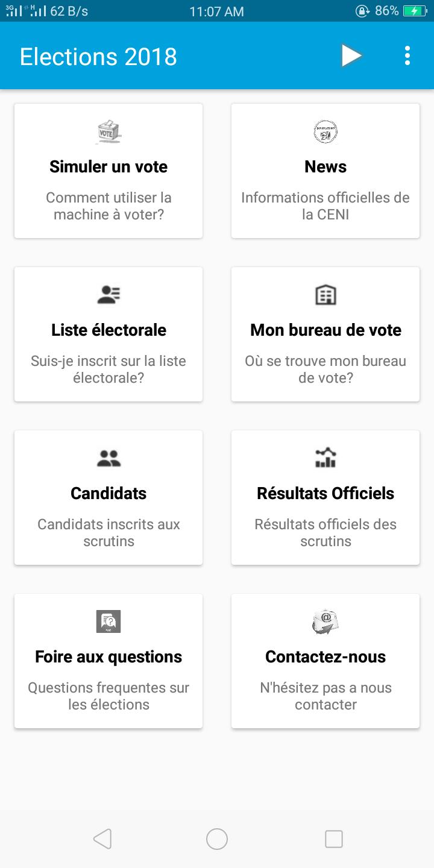Tap the electoral list person icon
The height and width of the screenshot is (868, 434).
108,295
